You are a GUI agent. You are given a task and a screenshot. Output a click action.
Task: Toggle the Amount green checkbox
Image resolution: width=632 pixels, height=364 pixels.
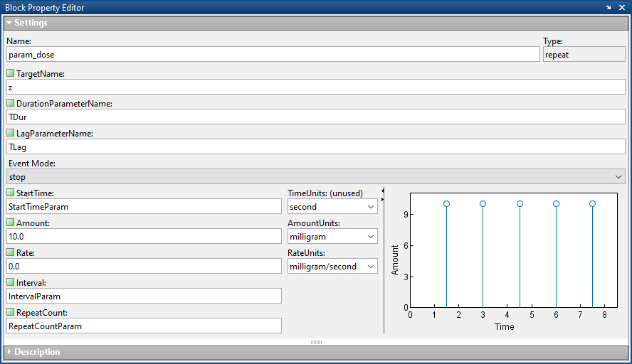click(x=11, y=223)
